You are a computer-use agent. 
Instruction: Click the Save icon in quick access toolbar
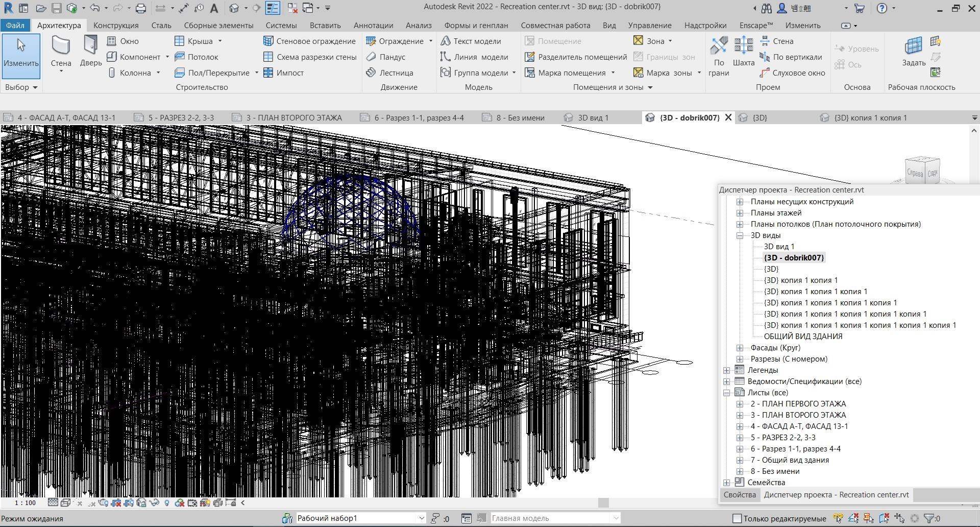click(x=57, y=8)
